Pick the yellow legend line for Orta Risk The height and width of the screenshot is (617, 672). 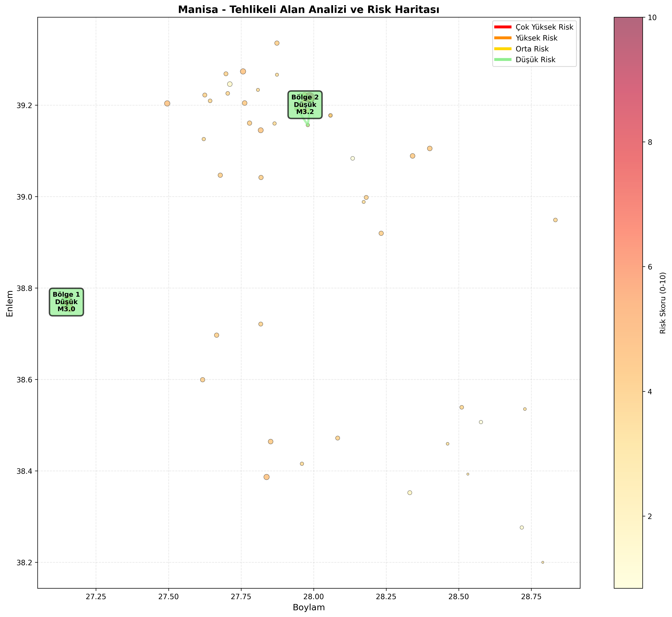pyautogui.click(x=502, y=49)
